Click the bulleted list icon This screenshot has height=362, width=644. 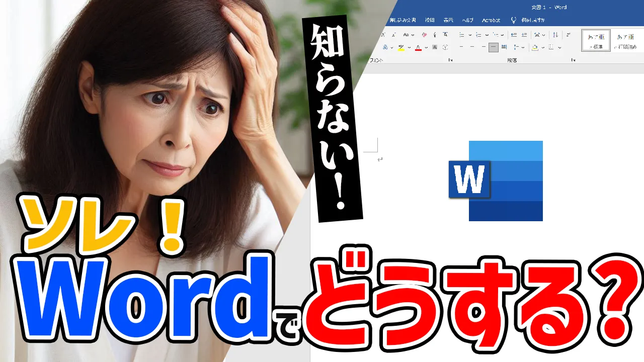click(462, 35)
